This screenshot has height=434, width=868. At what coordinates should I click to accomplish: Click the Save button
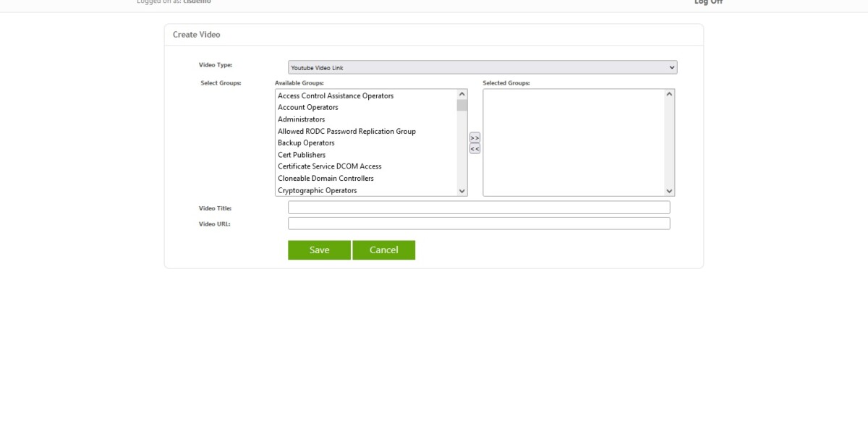coord(319,250)
